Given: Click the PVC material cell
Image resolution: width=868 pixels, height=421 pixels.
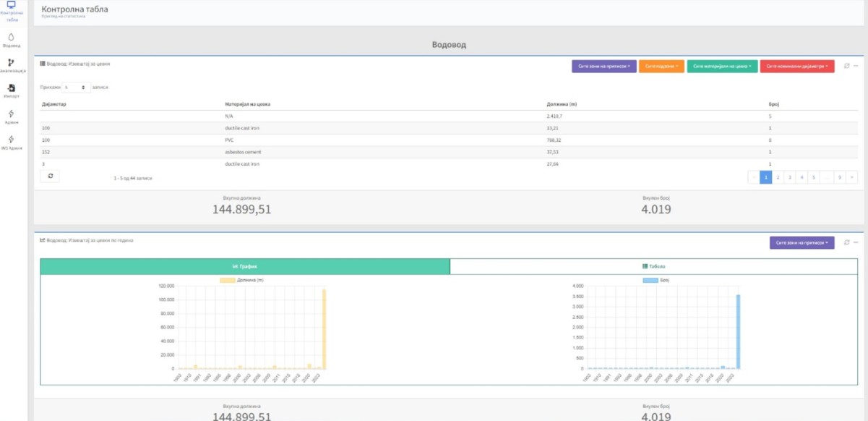Looking at the screenshot, I should (x=229, y=140).
